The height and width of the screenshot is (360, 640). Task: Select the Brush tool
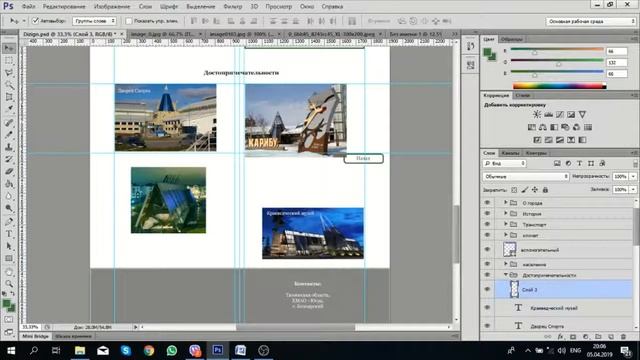[9, 135]
